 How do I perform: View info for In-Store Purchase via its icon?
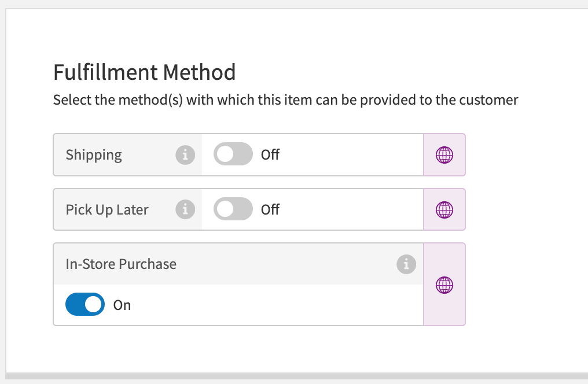pyautogui.click(x=406, y=264)
